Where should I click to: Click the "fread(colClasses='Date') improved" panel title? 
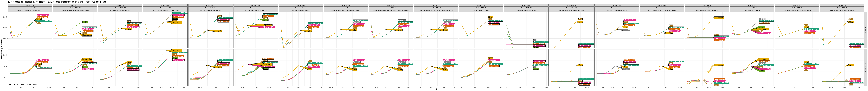tap(346, 11)
